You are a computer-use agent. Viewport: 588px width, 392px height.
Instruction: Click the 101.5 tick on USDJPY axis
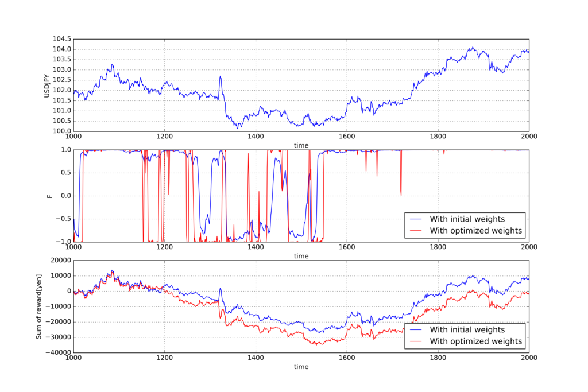[61, 100]
